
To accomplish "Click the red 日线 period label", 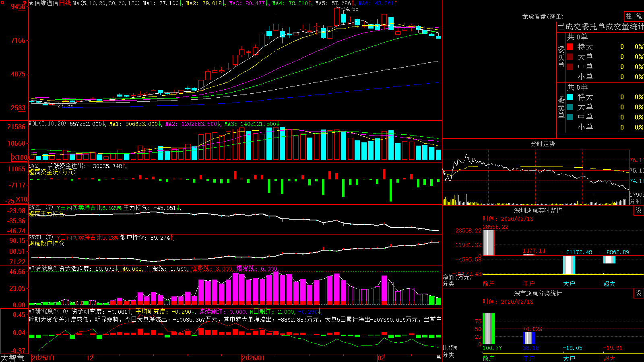I will click(65, 3).
